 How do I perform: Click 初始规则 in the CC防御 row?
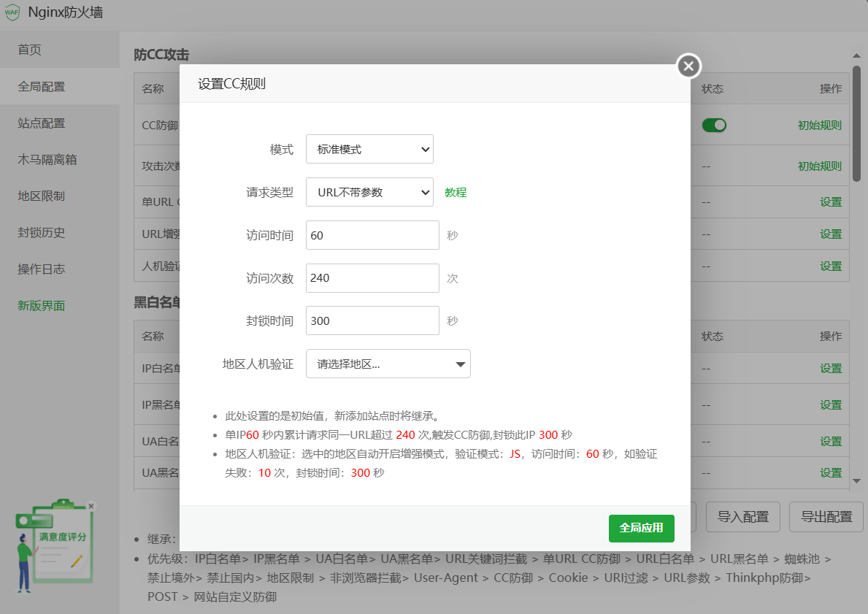tap(819, 125)
